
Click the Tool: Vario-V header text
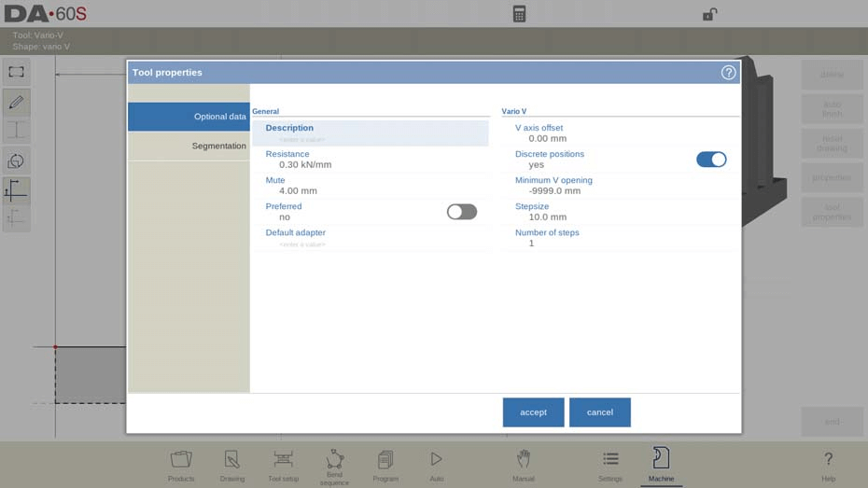(38, 35)
